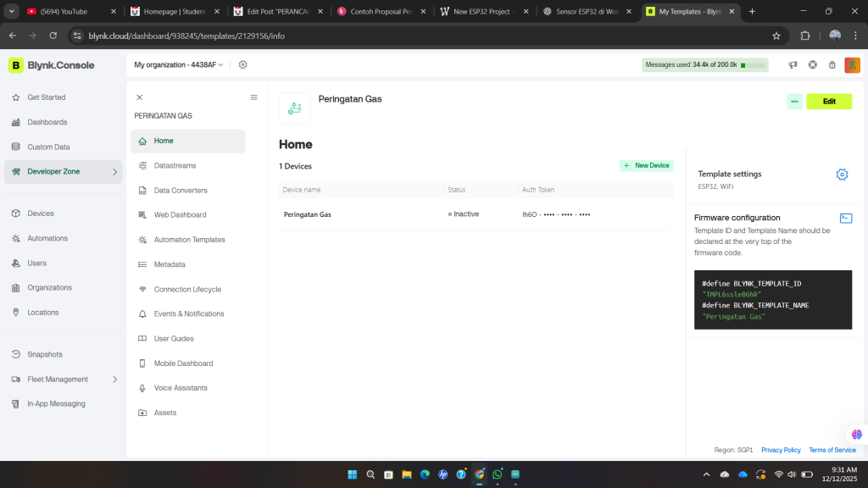The image size is (868, 488).
Task: Click the Peringatan Gas template logo
Action: pyautogui.click(x=294, y=108)
